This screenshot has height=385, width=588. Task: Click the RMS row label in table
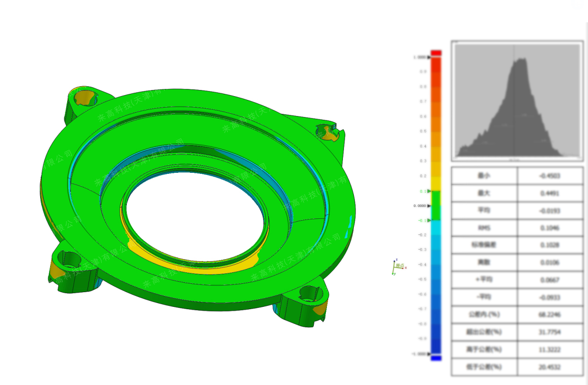pos(484,228)
